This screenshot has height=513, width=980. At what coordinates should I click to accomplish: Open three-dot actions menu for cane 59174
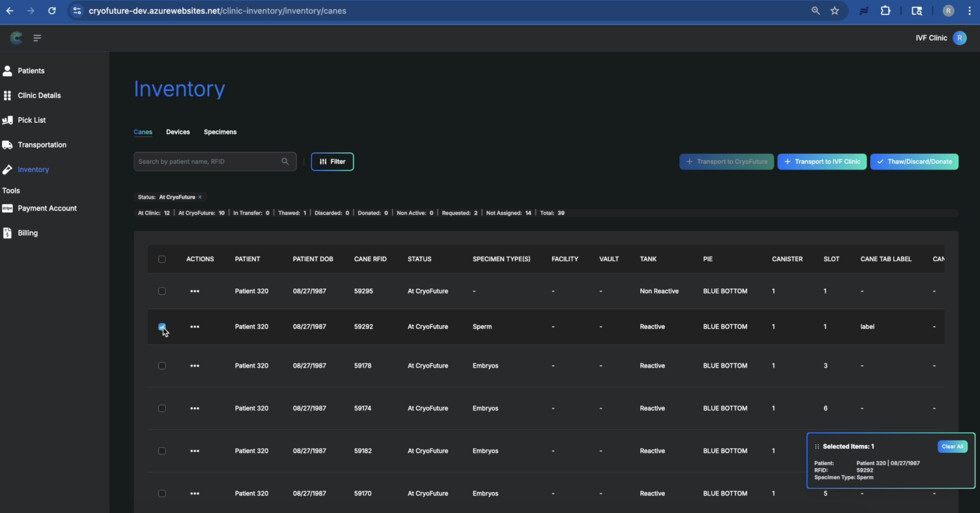point(195,408)
